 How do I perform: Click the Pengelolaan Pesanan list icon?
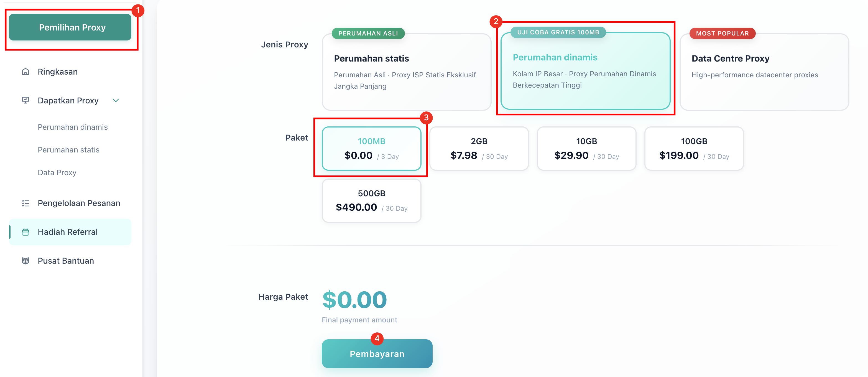coord(25,203)
